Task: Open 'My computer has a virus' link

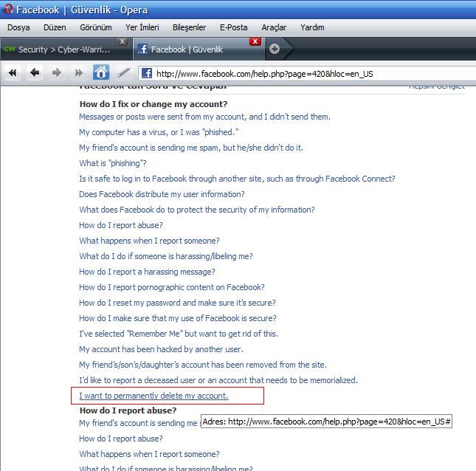Action: pos(159,132)
